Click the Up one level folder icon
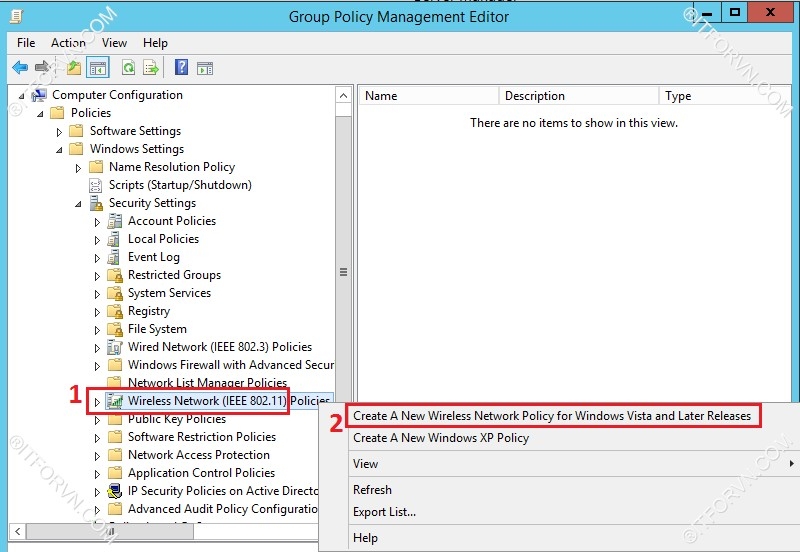 point(73,68)
